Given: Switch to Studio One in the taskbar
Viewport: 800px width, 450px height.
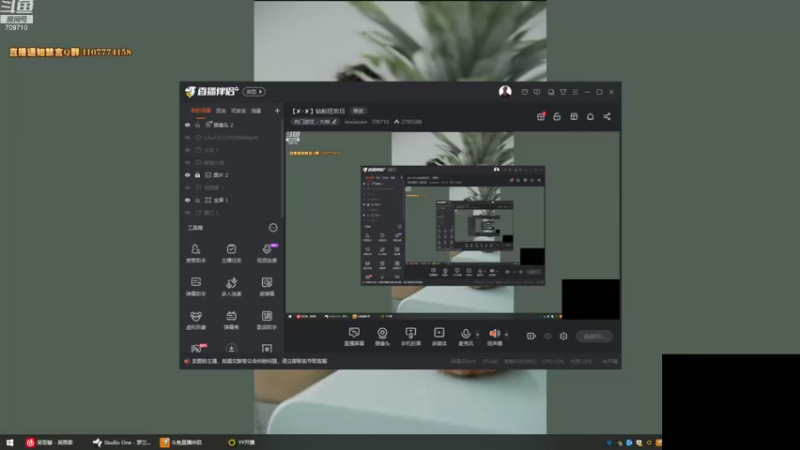Looking at the screenshot, I should point(121,442).
